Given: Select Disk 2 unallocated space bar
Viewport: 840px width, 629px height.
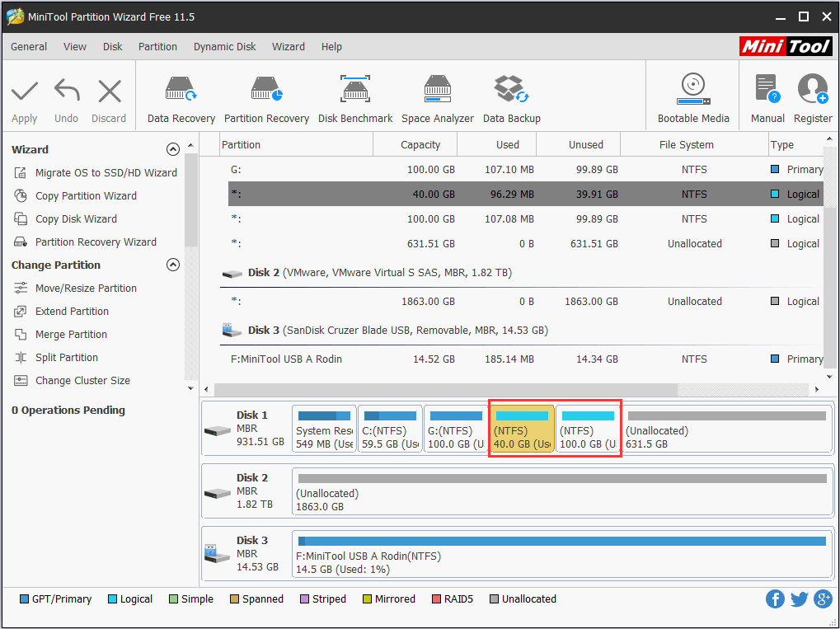Looking at the screenshot, I should [x=561, y=491].
